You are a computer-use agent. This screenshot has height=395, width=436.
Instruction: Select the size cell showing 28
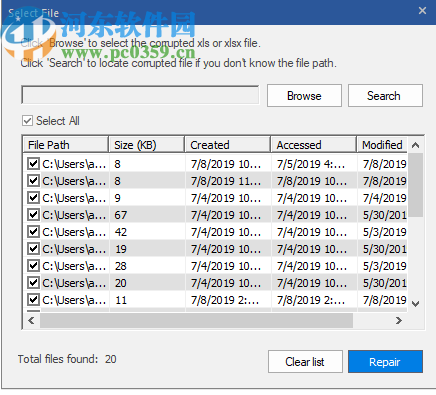[147, 266]
